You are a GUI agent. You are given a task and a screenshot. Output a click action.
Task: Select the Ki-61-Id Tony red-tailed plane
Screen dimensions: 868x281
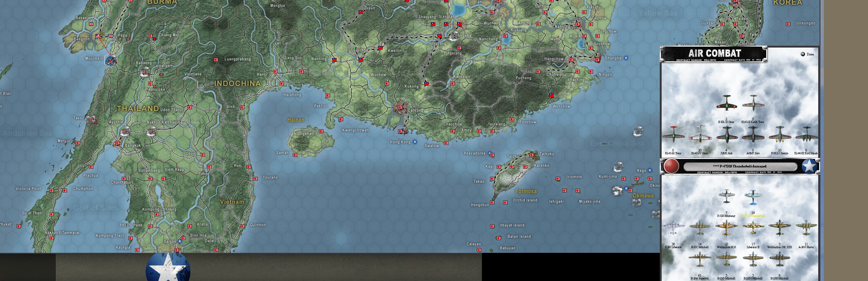click(x=673, y=134)
